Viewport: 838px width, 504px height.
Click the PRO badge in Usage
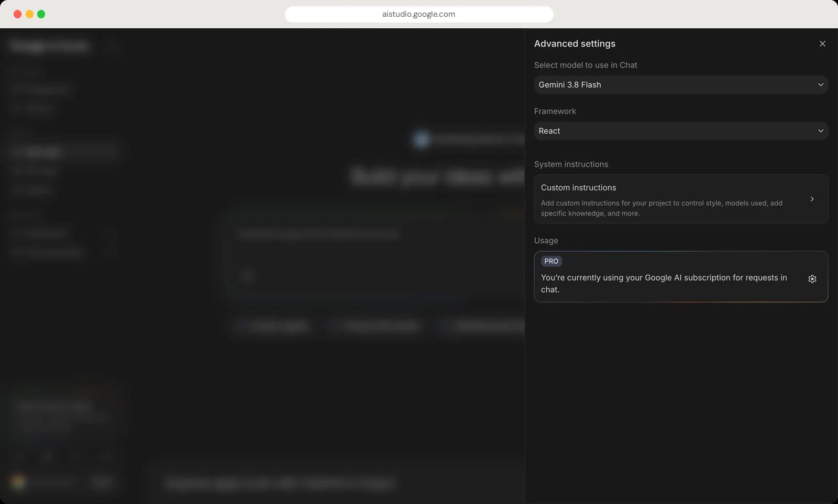pos(551,261)
